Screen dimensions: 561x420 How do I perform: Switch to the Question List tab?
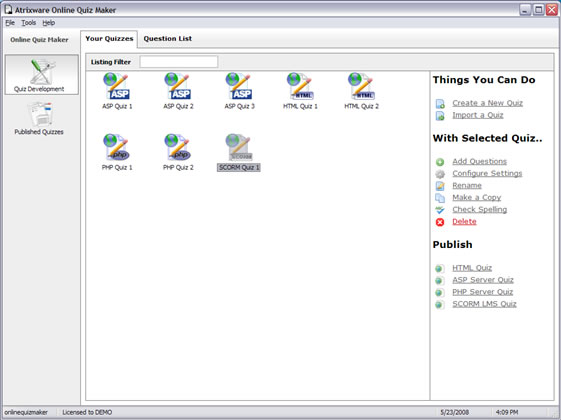pos(167,39)
